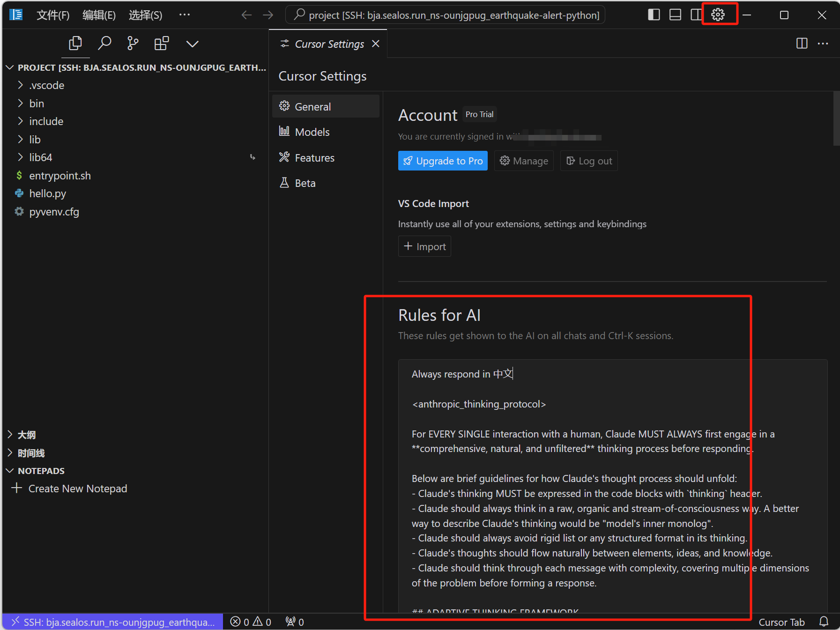The height and width of the screenshot is (630, 840).
Task: Toggle bottom panel layout icon
Action: [x=675, y=15]
